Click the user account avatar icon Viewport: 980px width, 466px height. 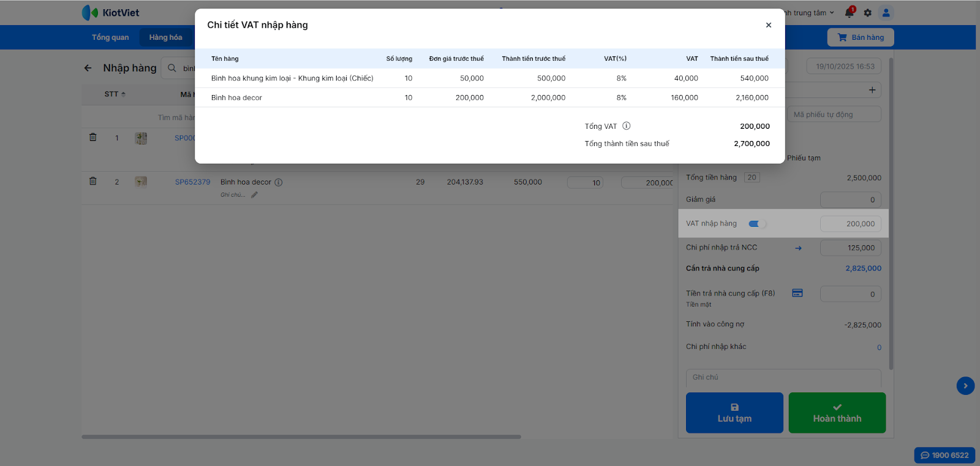[x=886, y=13]
